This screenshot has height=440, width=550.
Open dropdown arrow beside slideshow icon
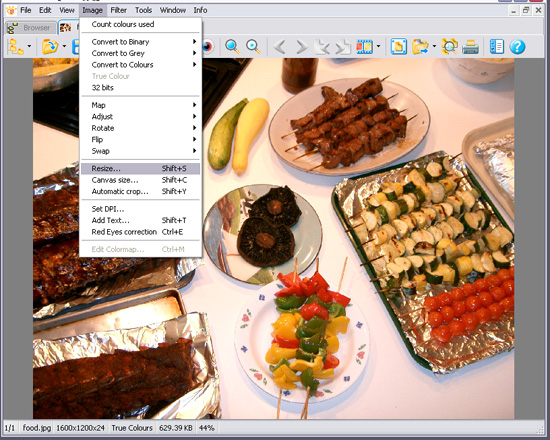coord(378,46)
